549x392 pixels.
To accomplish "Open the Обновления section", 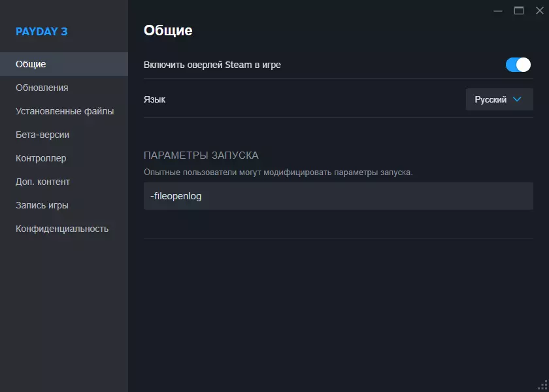I will (42, 88).
